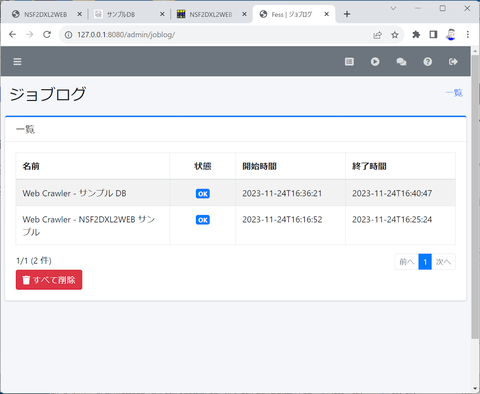Click the logout icon in header
480x394 pixels.
point(453,62)
